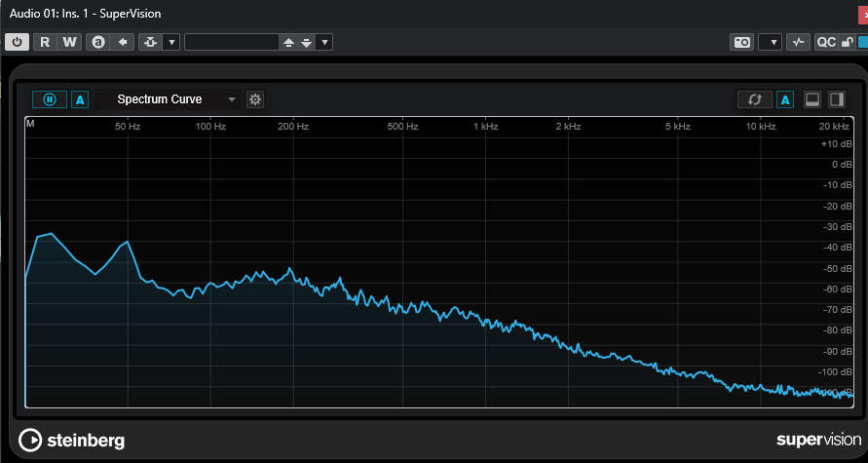This screenshot has width=868, height=463.
Task: Click the +10 dB level label
Action: [x=837, y=144]
